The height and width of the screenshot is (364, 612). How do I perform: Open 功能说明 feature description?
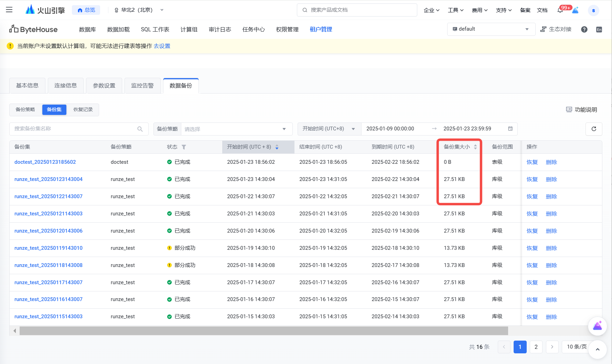coord(582,109)
